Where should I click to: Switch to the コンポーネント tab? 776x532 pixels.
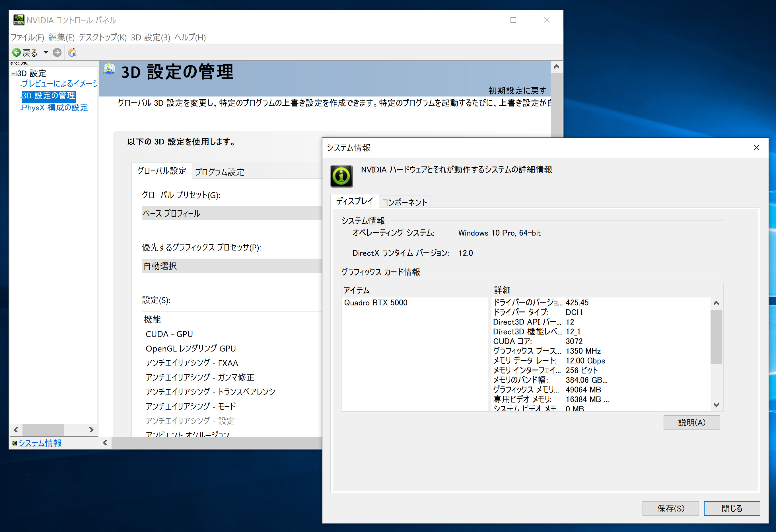click(x=404, y=202)
